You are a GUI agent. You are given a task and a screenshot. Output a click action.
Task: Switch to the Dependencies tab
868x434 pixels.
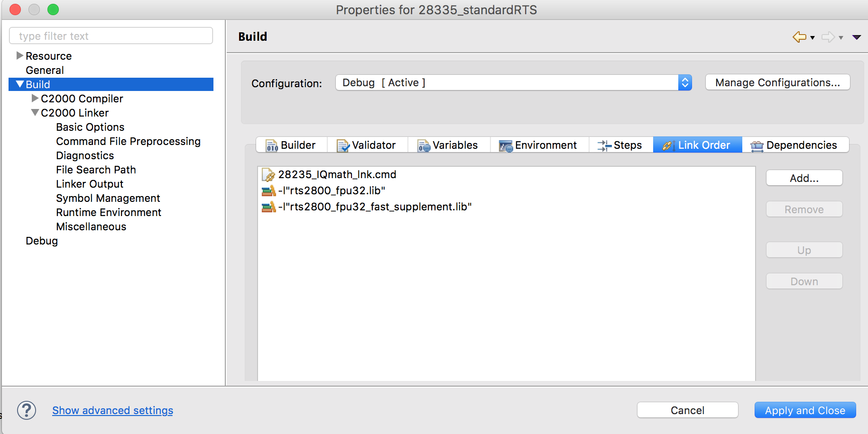(x=795, y=145)
